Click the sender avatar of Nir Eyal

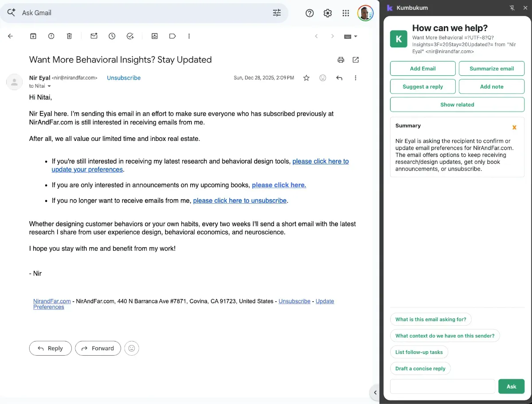14,82
